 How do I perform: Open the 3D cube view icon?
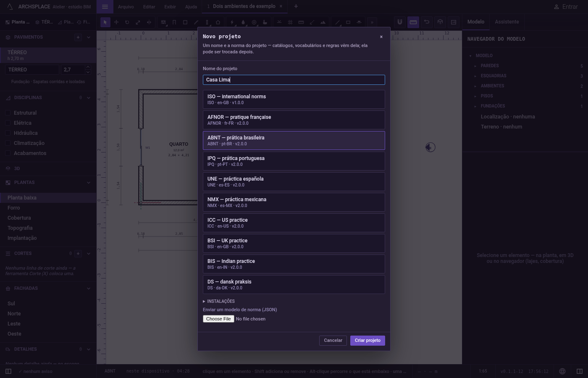pos(440,22)
